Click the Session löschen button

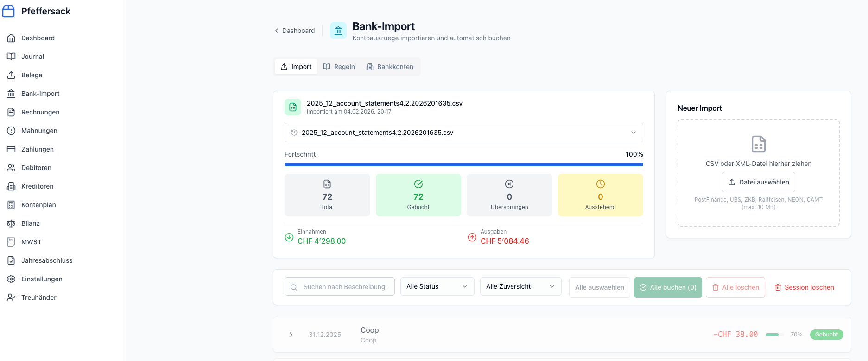pos(804,287)
